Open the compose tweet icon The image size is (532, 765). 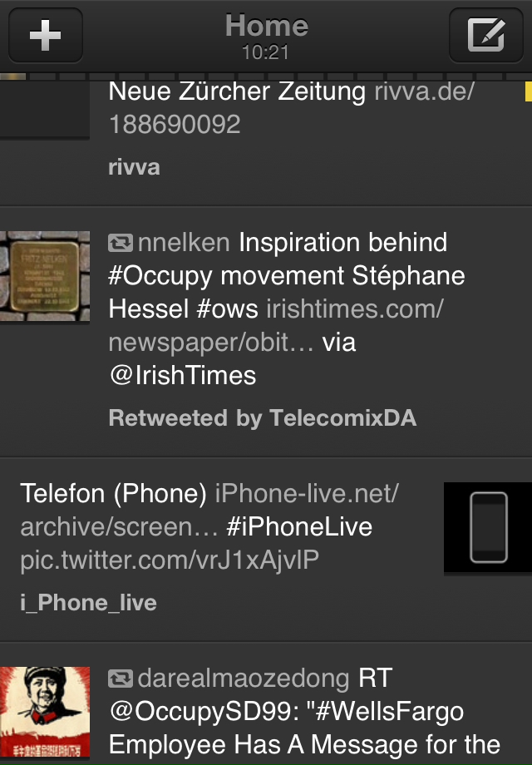486,35
